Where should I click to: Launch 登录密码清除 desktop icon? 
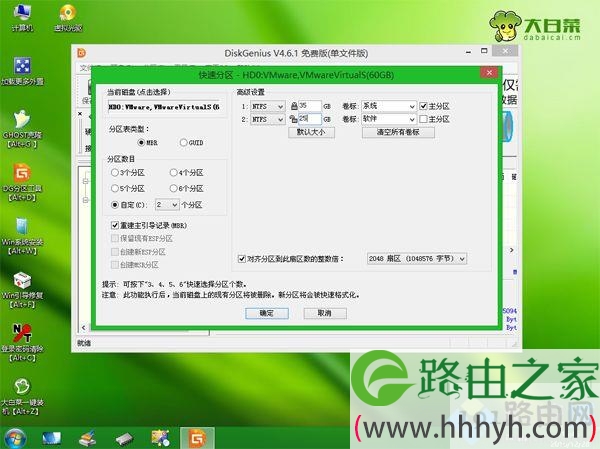[x=22, y=343]
